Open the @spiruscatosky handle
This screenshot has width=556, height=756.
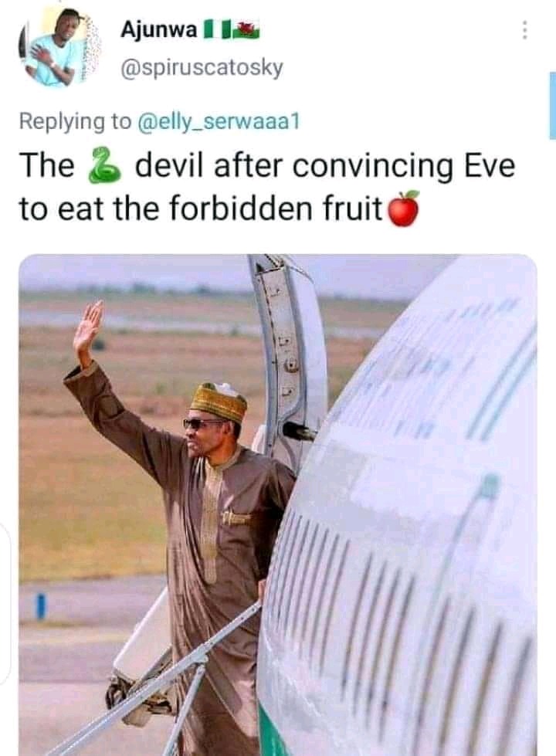202,67
